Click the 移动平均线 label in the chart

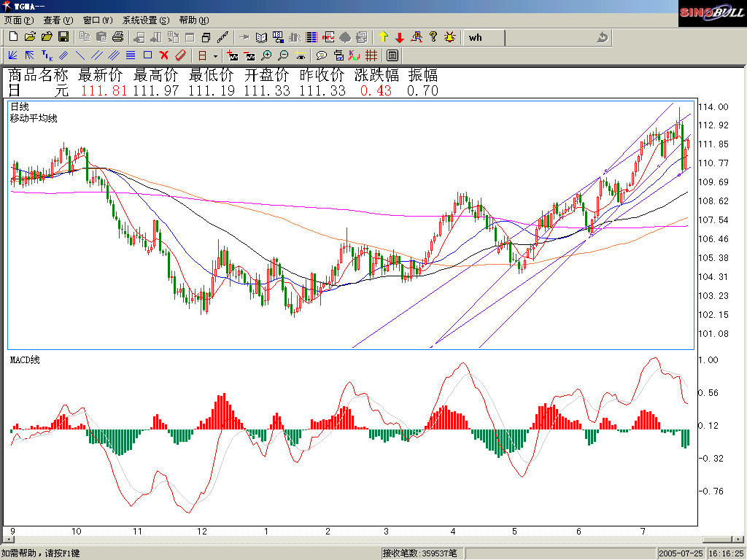click(x=34, y=118)
